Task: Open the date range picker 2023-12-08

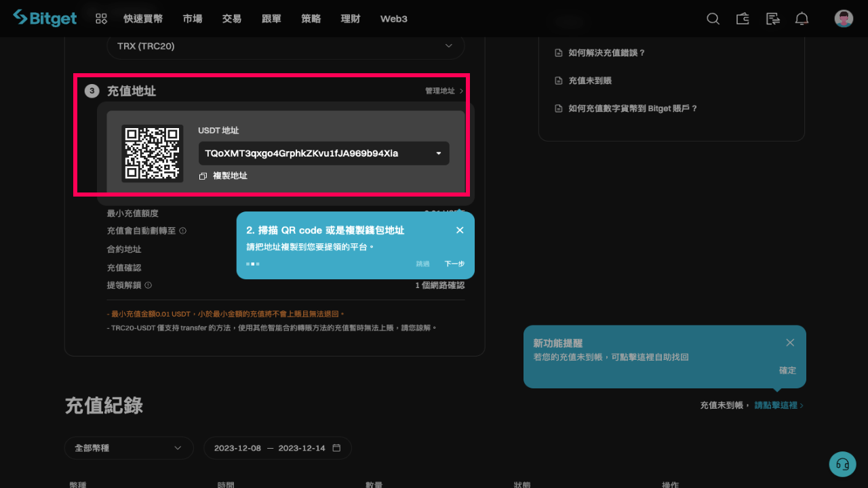Action: [x=277, y=448]
